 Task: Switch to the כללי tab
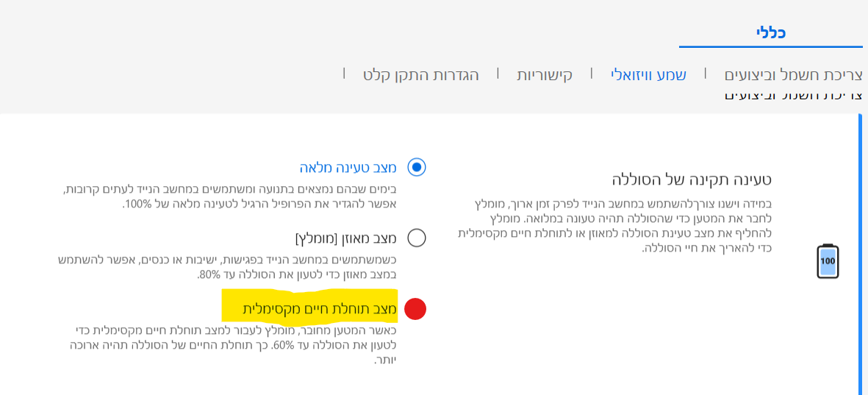pyautogui.click(x=771, y=32)
